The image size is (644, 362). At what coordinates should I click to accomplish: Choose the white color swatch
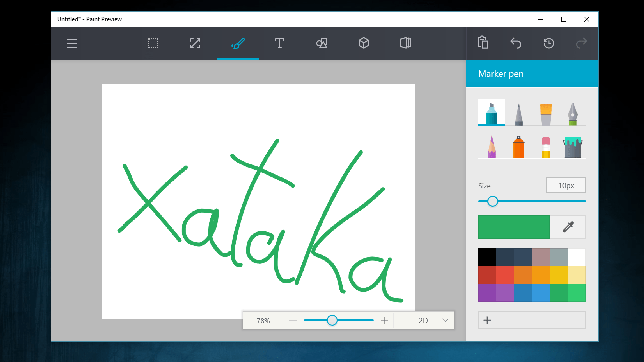tap(577, 257)
